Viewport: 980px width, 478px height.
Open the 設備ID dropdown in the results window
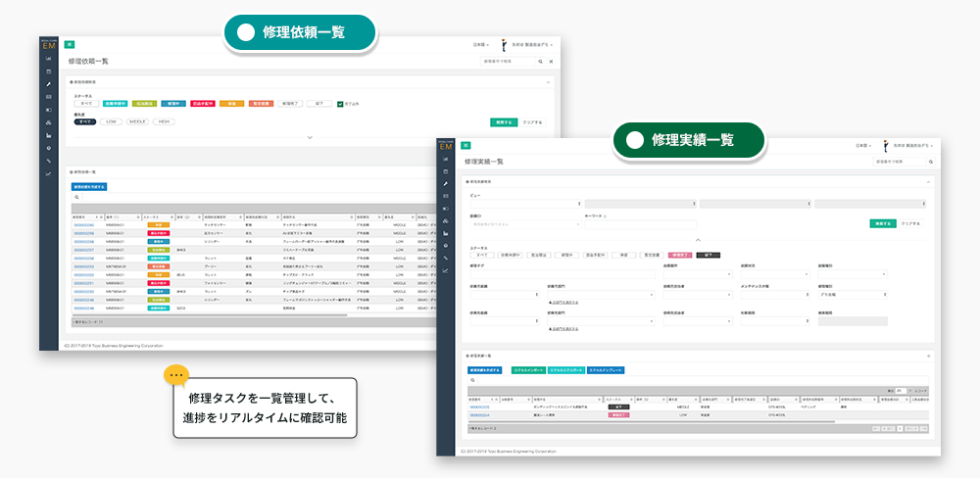pyautogui.click(x=525, y=223)
